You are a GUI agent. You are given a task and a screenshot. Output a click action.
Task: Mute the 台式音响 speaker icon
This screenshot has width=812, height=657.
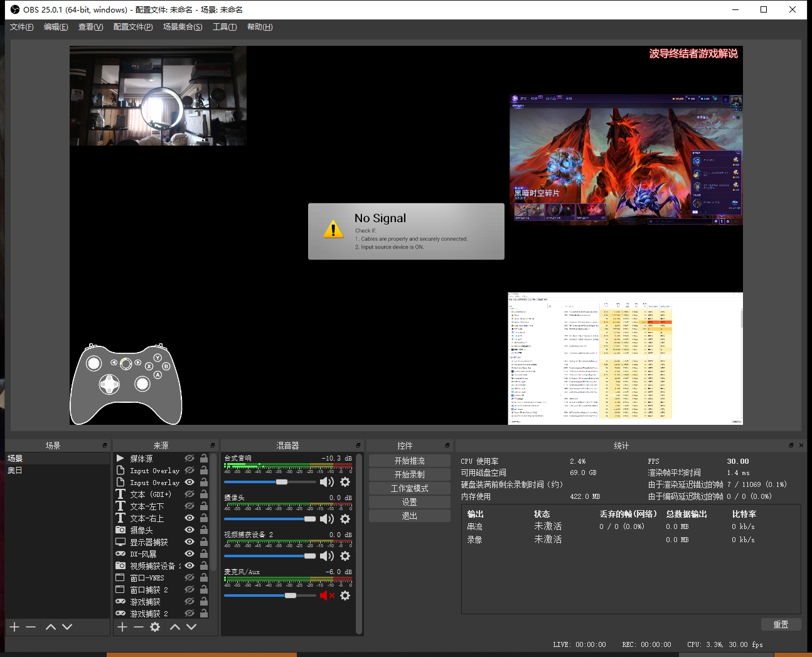326,482
